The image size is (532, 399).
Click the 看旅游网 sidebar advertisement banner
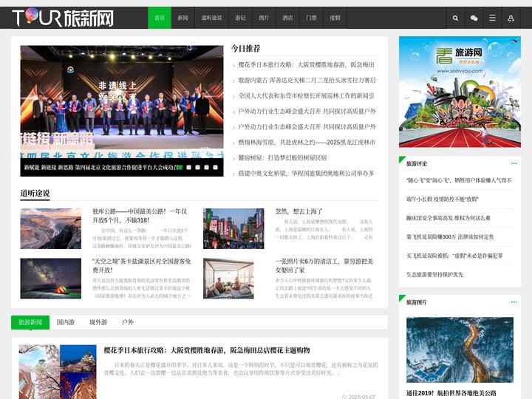click(460, 92)
